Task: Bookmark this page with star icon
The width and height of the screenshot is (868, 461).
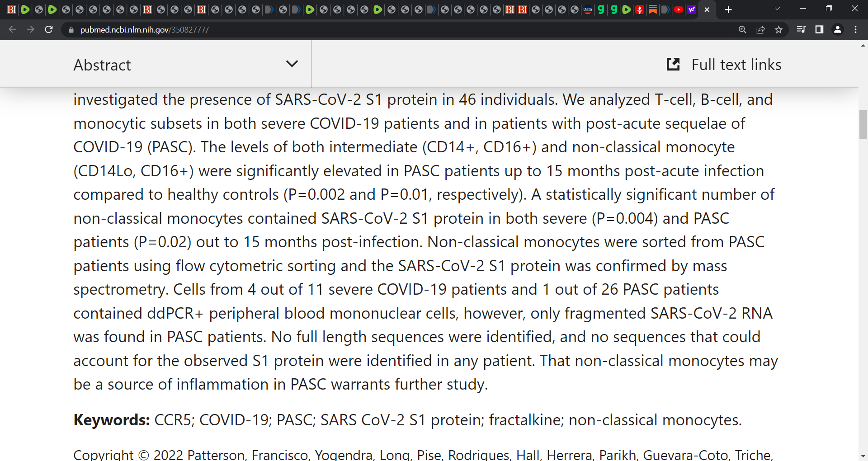Action: (x=778, y=29)
